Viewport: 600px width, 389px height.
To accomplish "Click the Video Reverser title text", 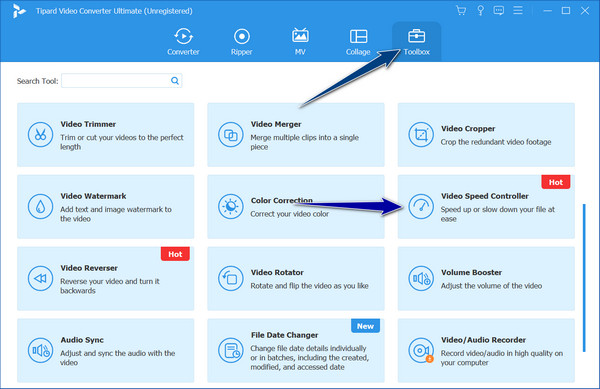I will click(x=89, y=268).
